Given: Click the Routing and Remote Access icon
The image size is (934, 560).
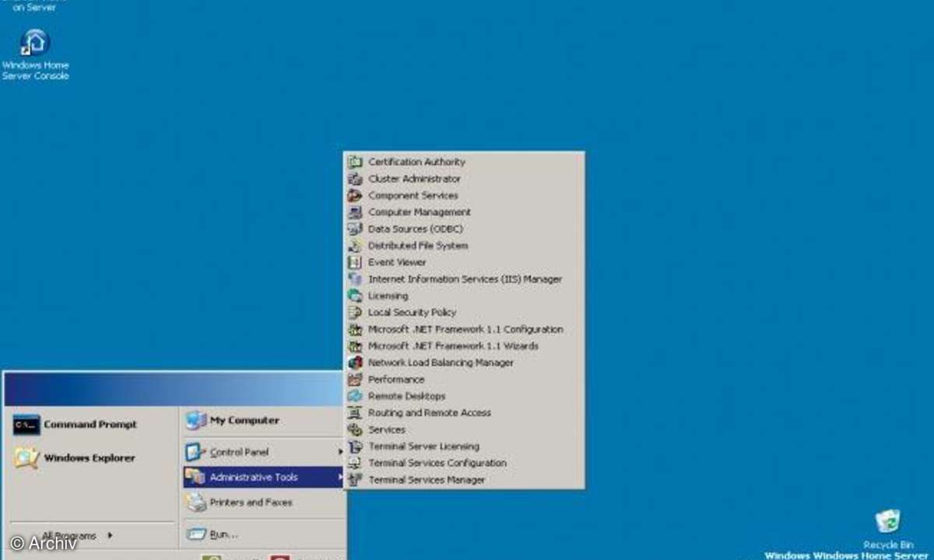Looking at the screenshot, I should point(355,413).
